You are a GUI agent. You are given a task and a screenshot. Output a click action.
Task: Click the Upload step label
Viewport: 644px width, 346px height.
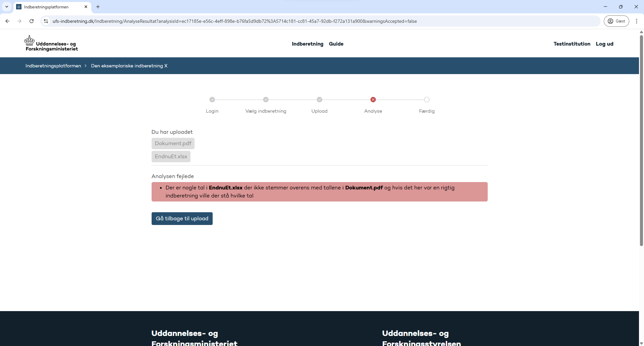pos(319,111)
